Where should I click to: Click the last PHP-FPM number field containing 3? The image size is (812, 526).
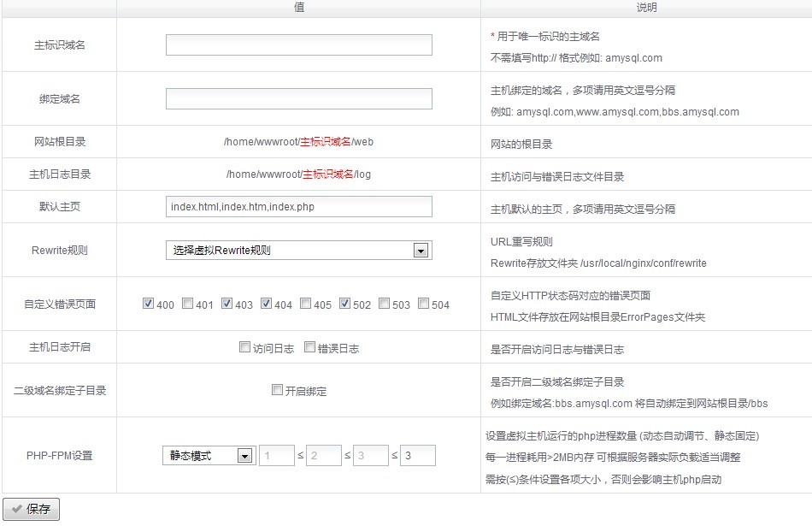[x=418, y=456]
